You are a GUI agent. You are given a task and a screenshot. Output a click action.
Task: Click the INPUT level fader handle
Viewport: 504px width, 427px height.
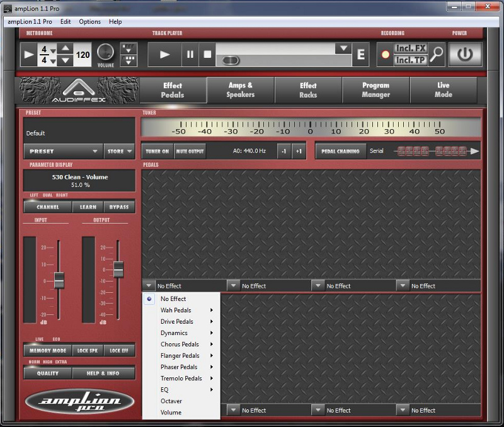click(59, 280)
